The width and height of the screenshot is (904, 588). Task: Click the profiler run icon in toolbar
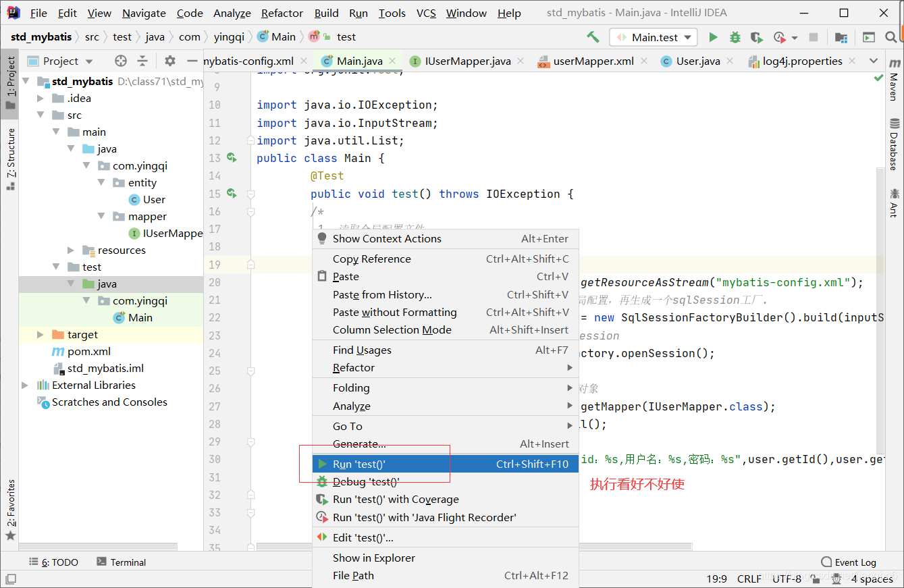(x=780, y=37)
